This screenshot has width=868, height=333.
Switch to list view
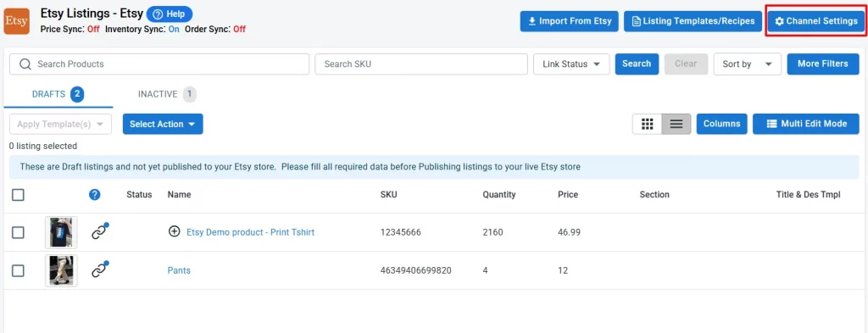pyautogui.click(x=676, y=124)
